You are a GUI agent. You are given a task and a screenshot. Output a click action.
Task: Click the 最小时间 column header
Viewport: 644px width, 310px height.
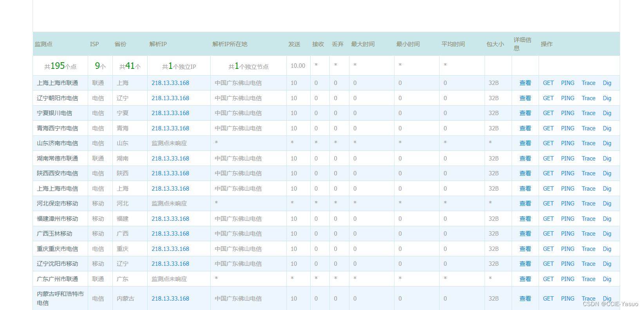(408, 44)
